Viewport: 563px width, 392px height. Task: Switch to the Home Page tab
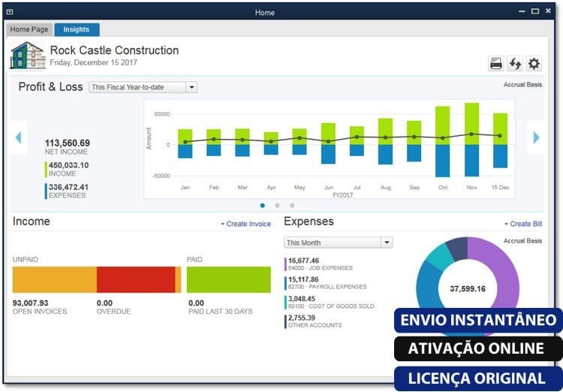[x=29, y=29]
